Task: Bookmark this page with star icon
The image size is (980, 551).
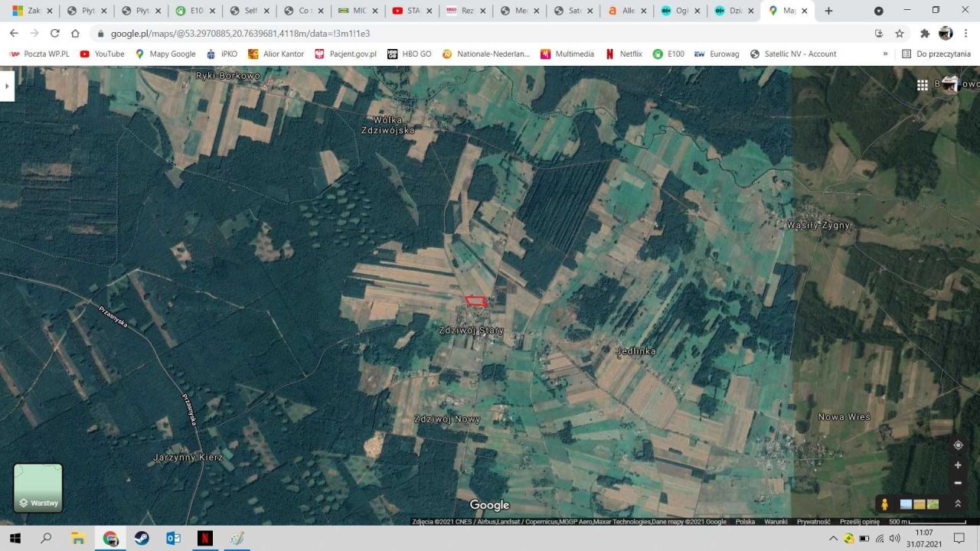Action: [900, 34]
